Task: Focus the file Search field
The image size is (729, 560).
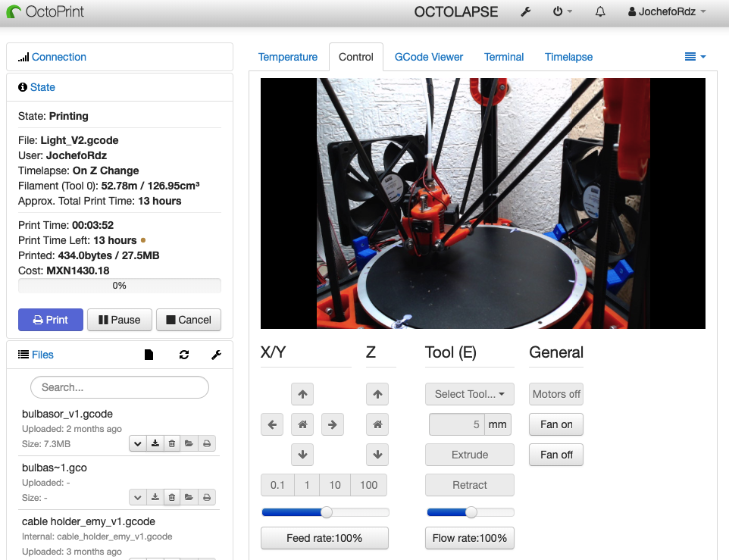Action: point(120,387)
